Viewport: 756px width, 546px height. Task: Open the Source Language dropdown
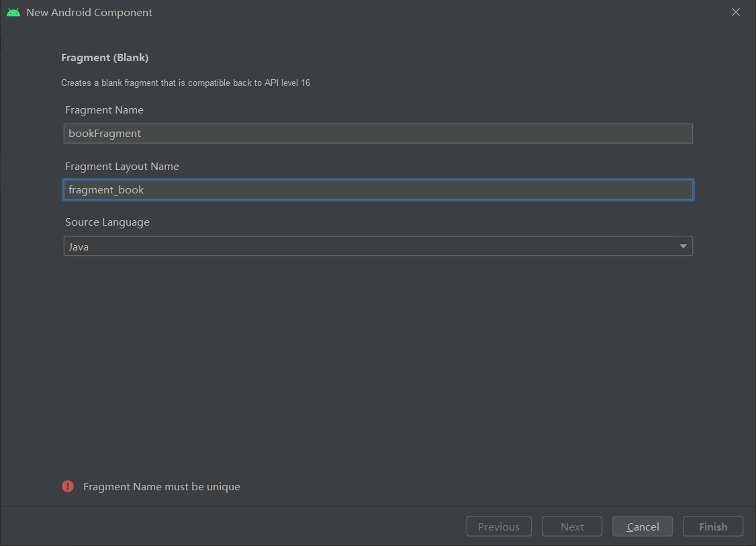coord(378,246)
